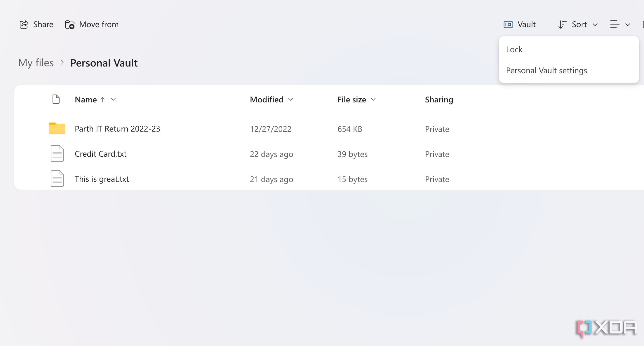Viewport: 644px width, 346px height.
Task: Select Lock from the Vault menu
Action: (514, 49)
